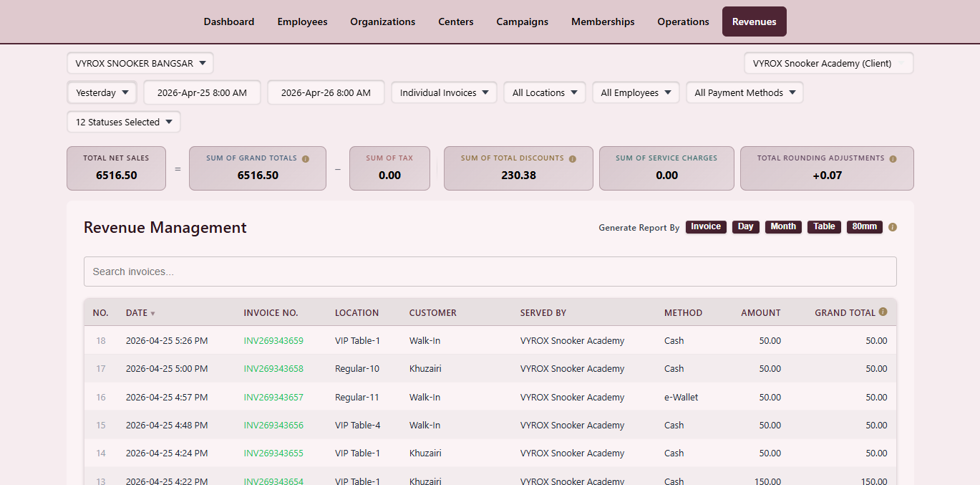The image size is (980, 485).
Task: Open the 12 Statuses Selected dropdown
Action: [x=124, y=122]
